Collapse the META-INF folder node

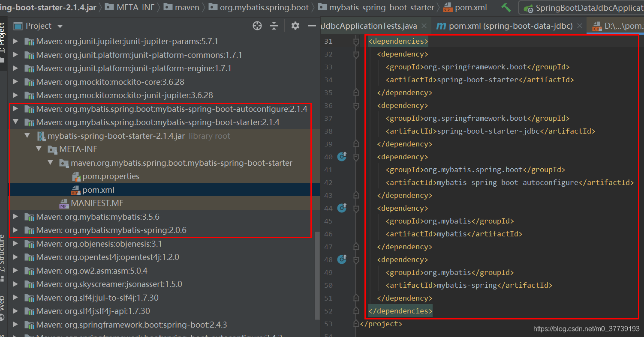pos(39,149)
